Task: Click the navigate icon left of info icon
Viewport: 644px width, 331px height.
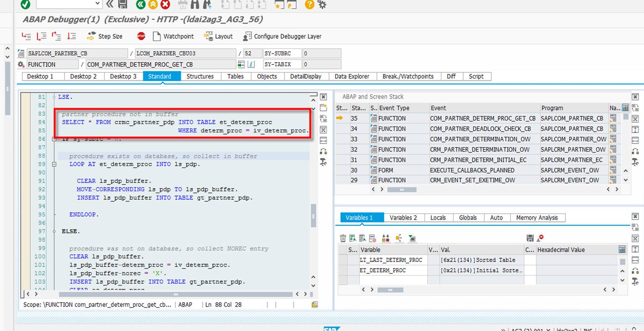Action: 241,64
